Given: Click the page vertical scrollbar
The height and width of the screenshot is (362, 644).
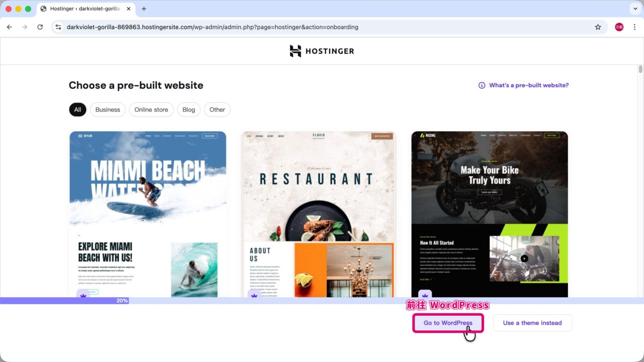Looking at the screenshot, I should coord(640,69).
